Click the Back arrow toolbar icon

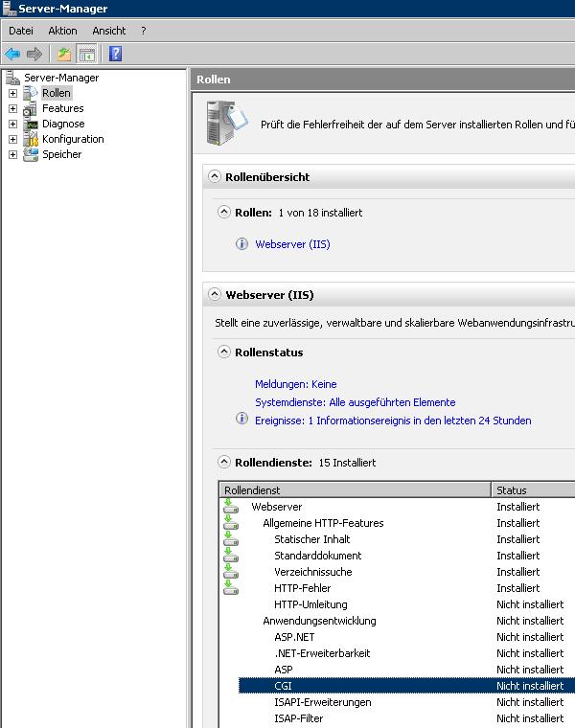(x=12, y=54)
